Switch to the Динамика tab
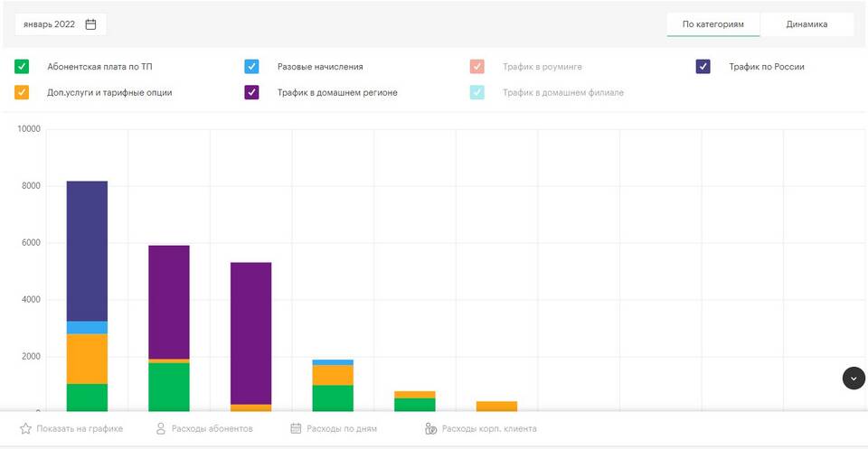 click(807, 24)
